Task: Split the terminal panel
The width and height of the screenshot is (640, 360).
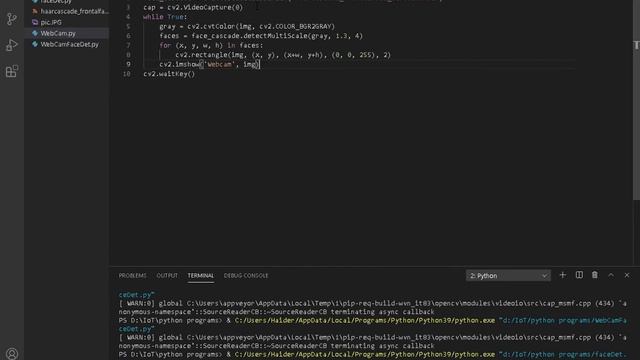Action: [x=579, y=275]
